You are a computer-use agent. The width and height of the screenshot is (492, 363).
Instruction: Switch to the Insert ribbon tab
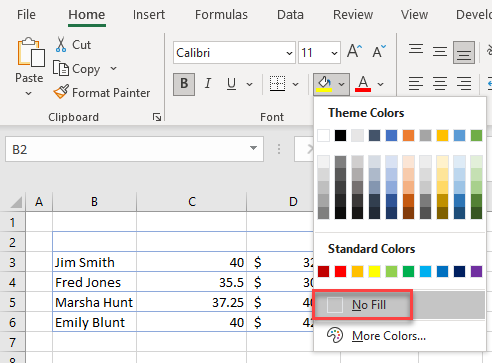pos(149,15)
